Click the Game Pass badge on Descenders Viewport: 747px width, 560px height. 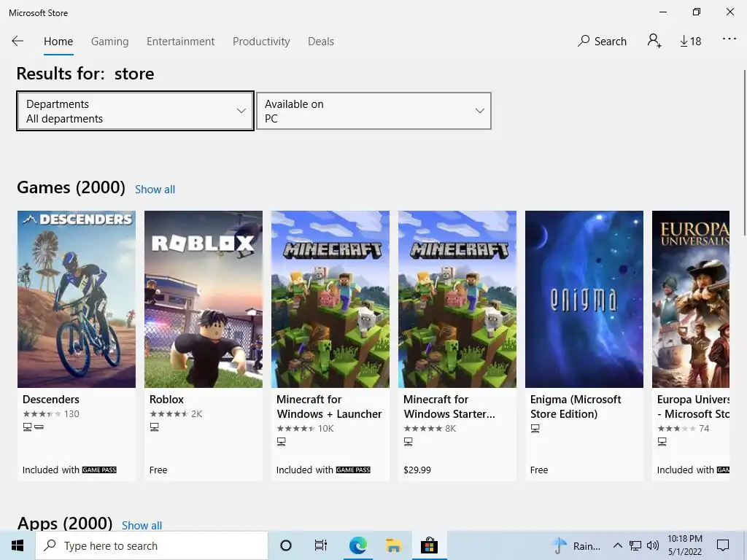99,470
